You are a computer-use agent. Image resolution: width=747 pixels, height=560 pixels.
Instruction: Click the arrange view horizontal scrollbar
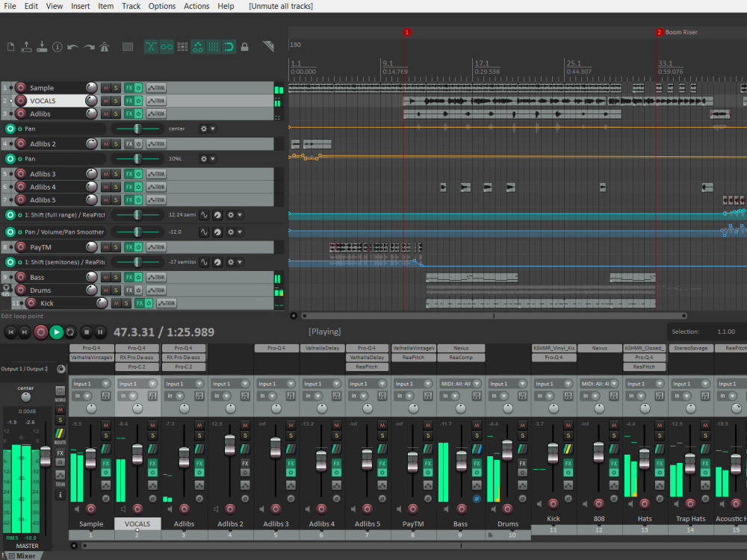[494, 316]
